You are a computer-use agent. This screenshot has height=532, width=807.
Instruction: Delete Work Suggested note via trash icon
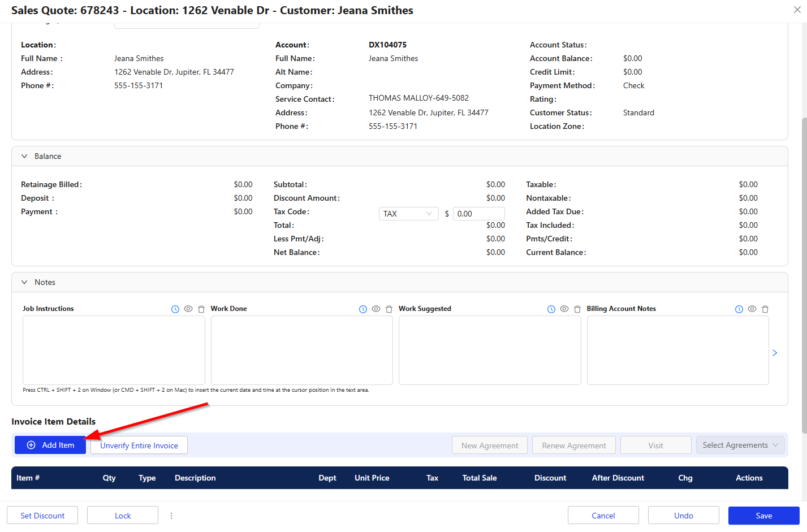pos(577,309)
